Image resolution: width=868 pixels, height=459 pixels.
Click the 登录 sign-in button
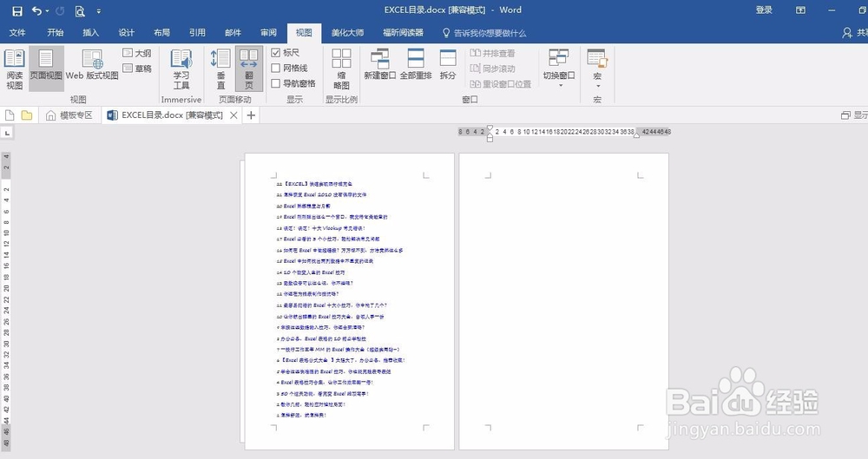point(764,10)
